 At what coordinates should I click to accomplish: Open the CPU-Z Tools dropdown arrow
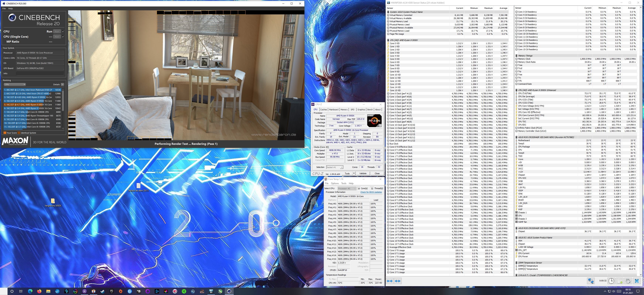click(x=354, y=173)
